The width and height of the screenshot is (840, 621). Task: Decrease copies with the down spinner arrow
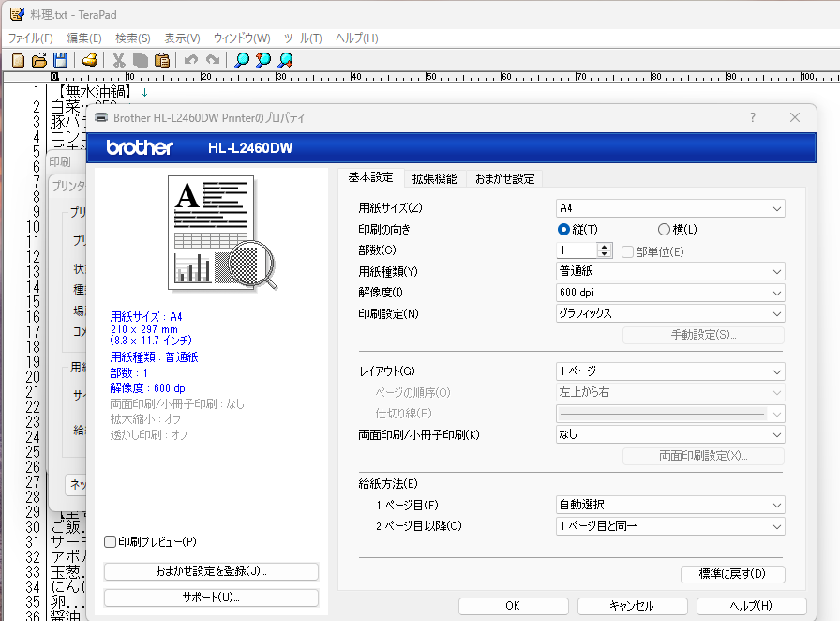point(605,254)
